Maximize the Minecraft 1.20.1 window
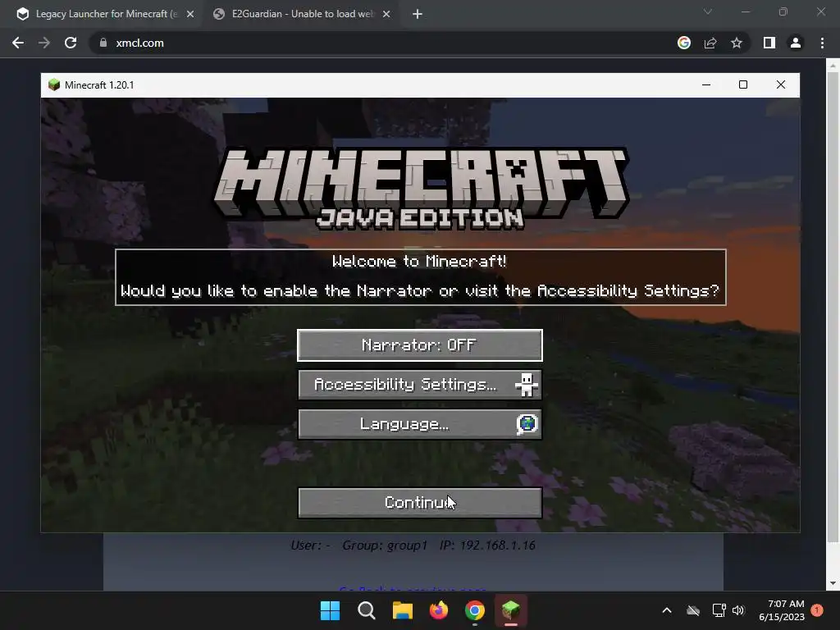Viewport: 840px width, 630px height. pos(743,84)
